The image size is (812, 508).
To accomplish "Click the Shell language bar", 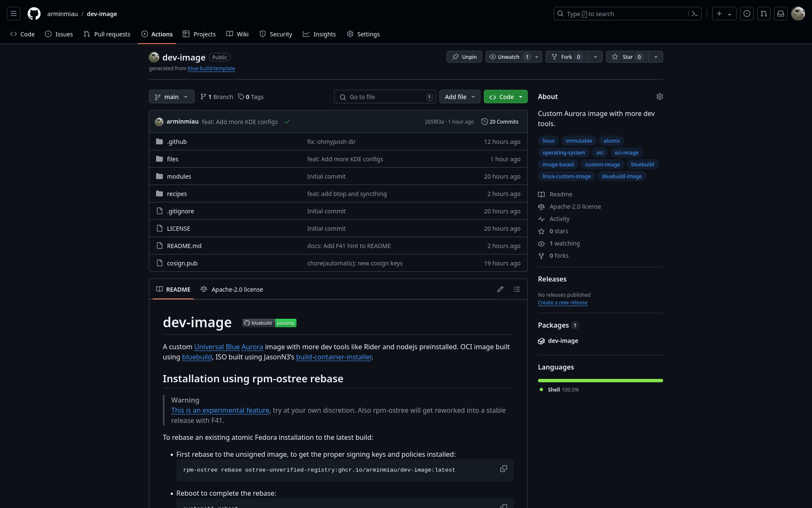I will click(x=600, y=381).
